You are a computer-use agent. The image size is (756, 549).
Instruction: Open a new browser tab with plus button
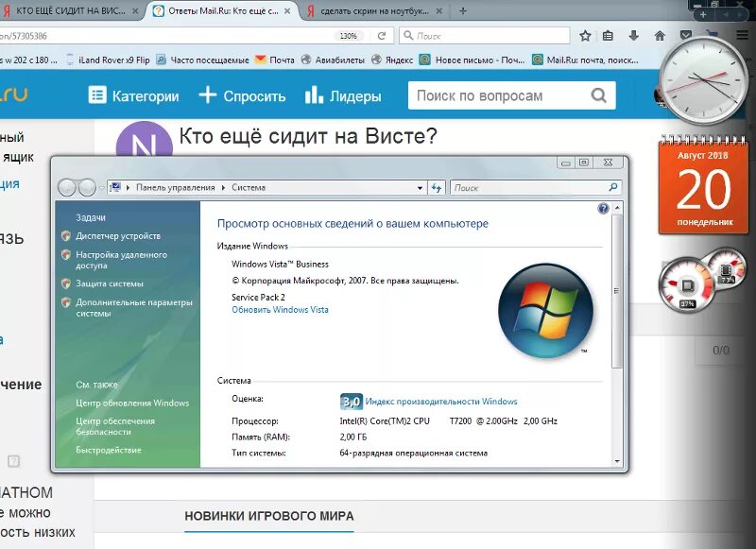pyautogui.click(x=463, y=10)
